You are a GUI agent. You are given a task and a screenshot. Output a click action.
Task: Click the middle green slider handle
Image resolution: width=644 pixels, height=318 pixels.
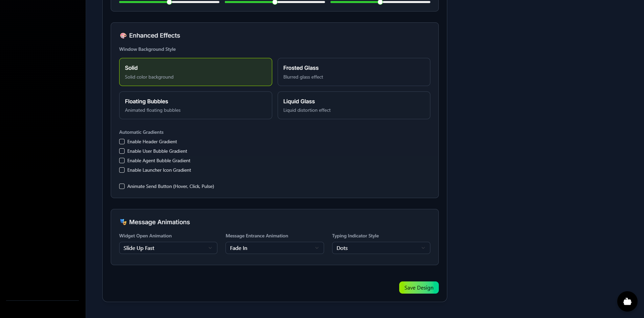(x=275, y=2)
